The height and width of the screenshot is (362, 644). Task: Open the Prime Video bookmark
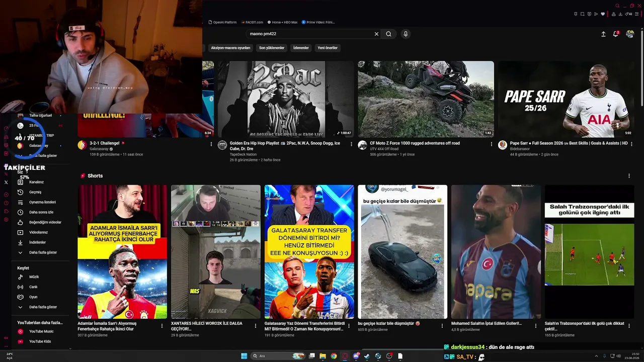point(318,22)
